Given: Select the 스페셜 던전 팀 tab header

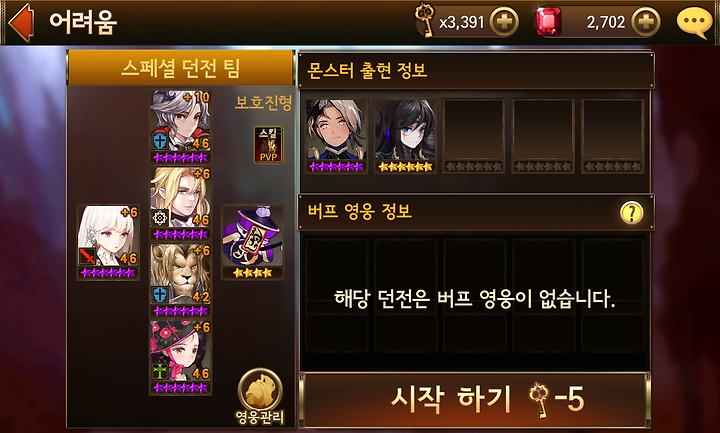Looking at the screenshot, I should (x=180, y=68).
